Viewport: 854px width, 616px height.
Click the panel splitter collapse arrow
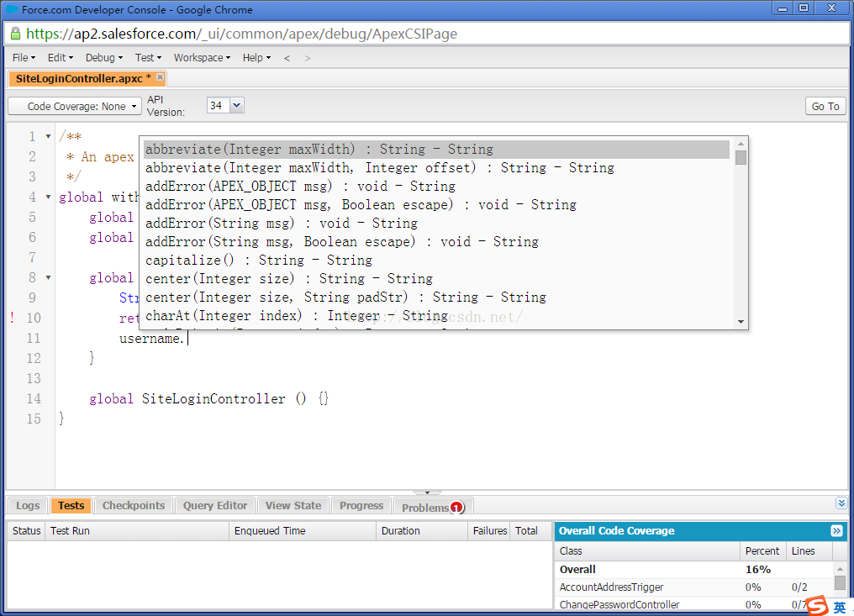click(x=427, y=492)
